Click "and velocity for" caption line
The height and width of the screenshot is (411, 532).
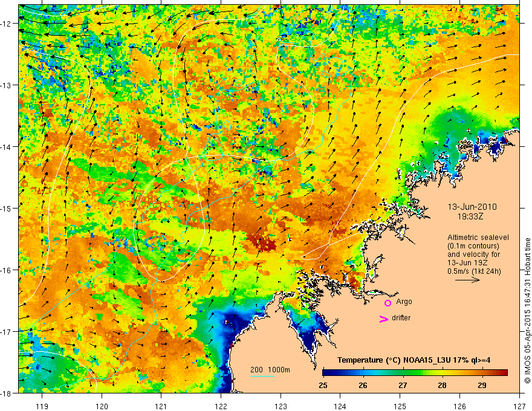click(474, 254)
